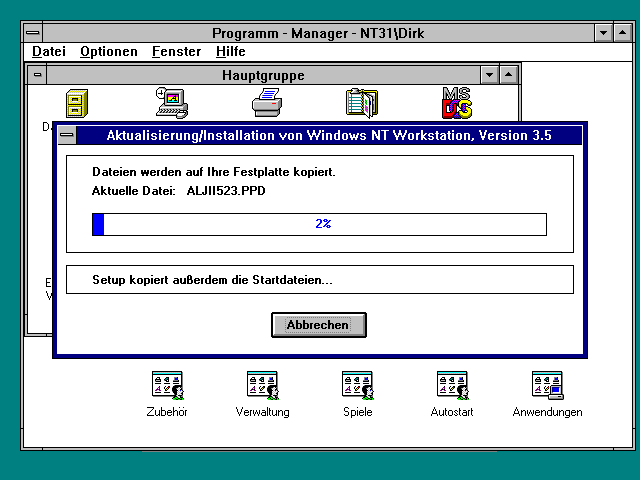Click the 2% file copy progress bar
The height and width of the screenshot is (480, 640).
(319, 224)
